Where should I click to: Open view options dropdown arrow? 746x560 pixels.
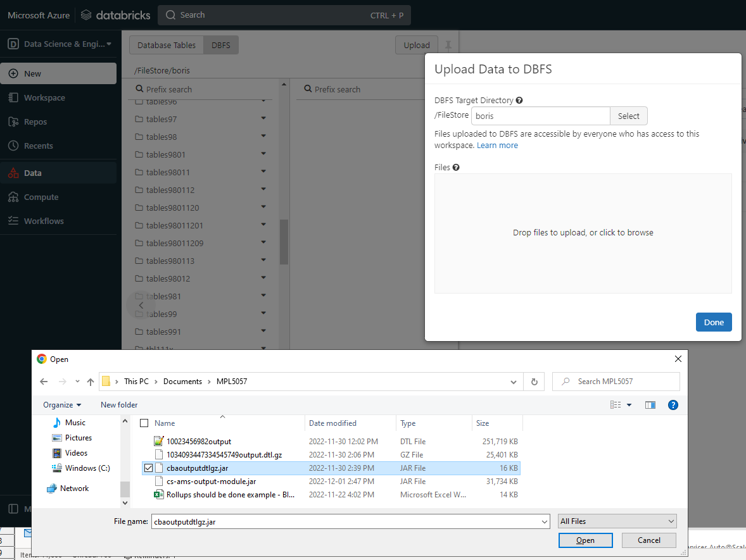629,405
